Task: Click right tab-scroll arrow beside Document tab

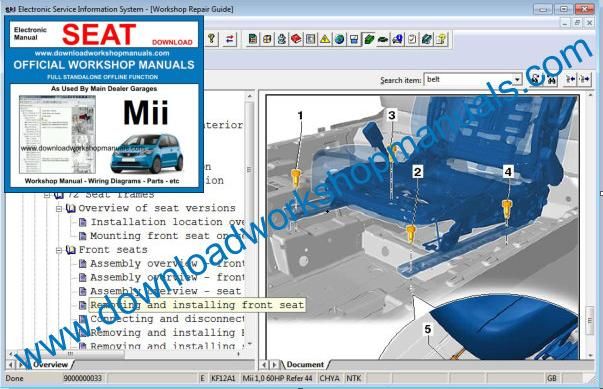Action: [x=274, y=364]
